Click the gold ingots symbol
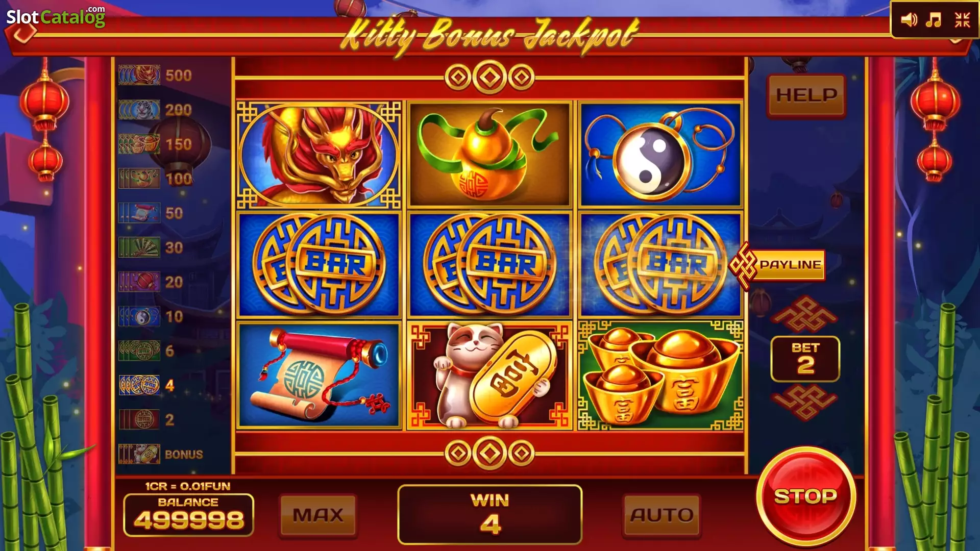The height and width of the screenshot is (551, 980). [x=661, y=375]
